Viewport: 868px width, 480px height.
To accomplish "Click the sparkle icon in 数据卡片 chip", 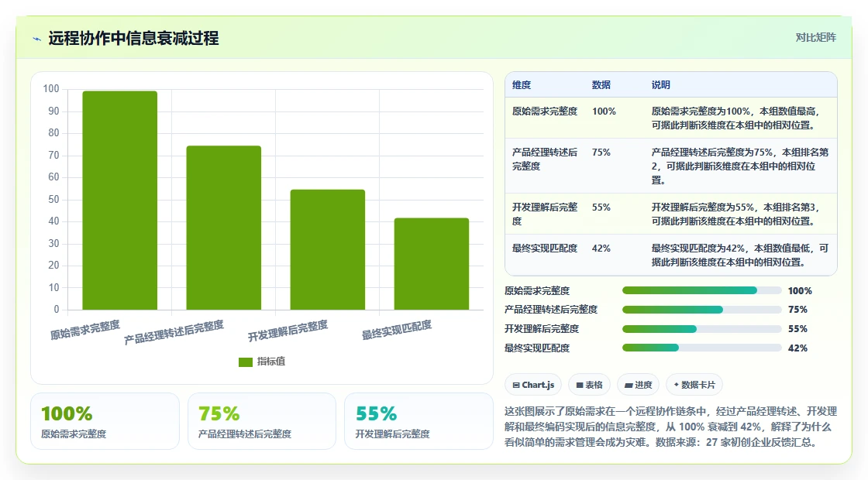I will tap(677, 384).
